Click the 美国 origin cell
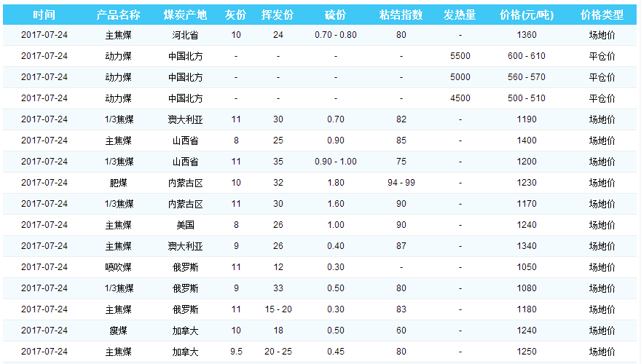The image size is (641, 364). (x=185, y=225)
